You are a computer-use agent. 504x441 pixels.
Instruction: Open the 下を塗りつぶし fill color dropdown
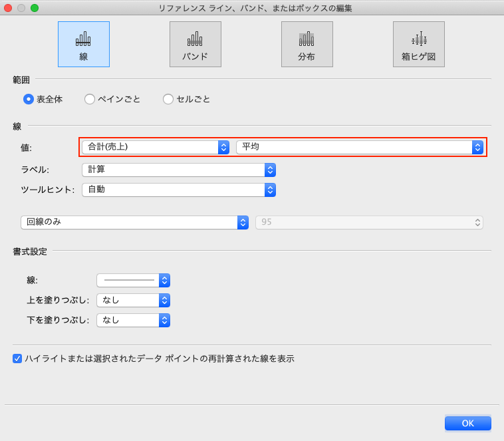tap(133, 320)
